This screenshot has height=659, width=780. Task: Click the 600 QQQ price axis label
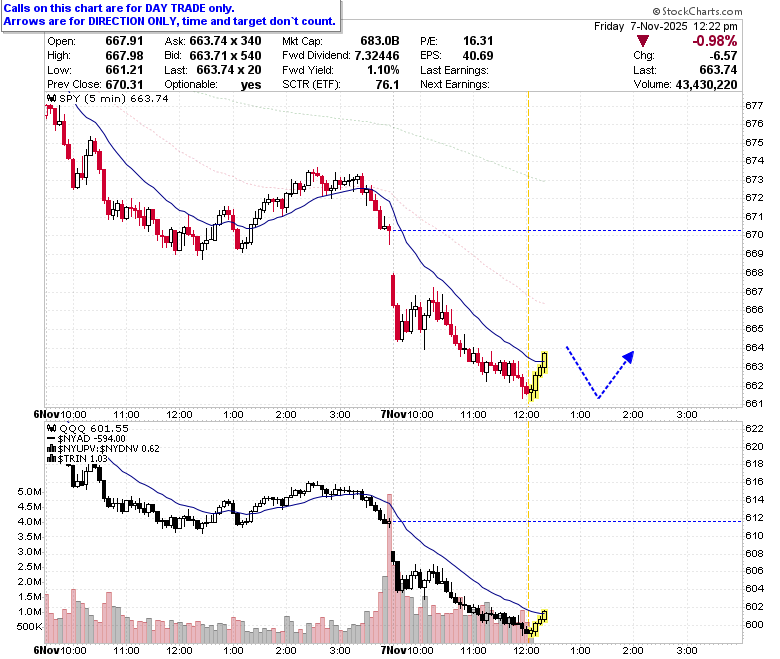point(754,625)
